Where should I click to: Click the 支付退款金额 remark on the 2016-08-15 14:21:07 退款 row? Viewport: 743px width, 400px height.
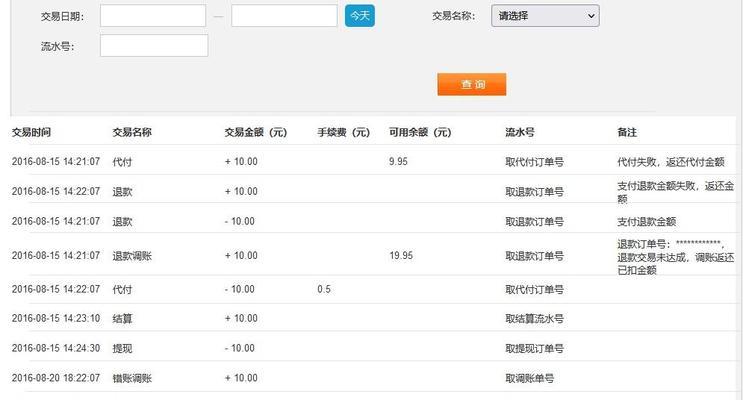point(646,221)
